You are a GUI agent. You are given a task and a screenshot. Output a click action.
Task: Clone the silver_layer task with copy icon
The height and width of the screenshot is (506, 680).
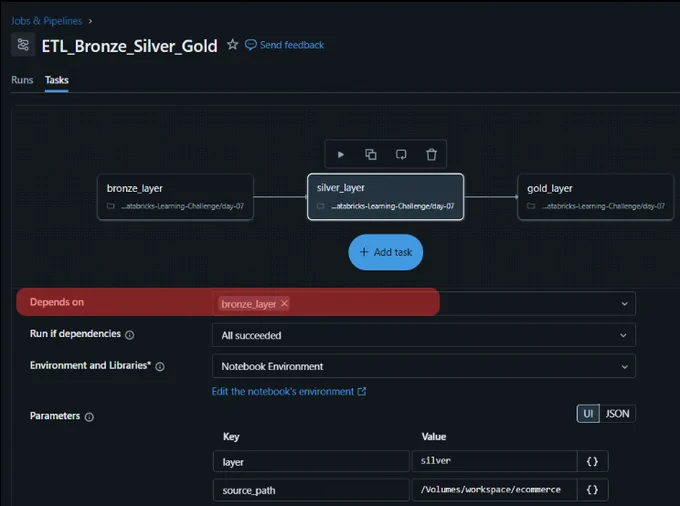[x=371, y=154]
